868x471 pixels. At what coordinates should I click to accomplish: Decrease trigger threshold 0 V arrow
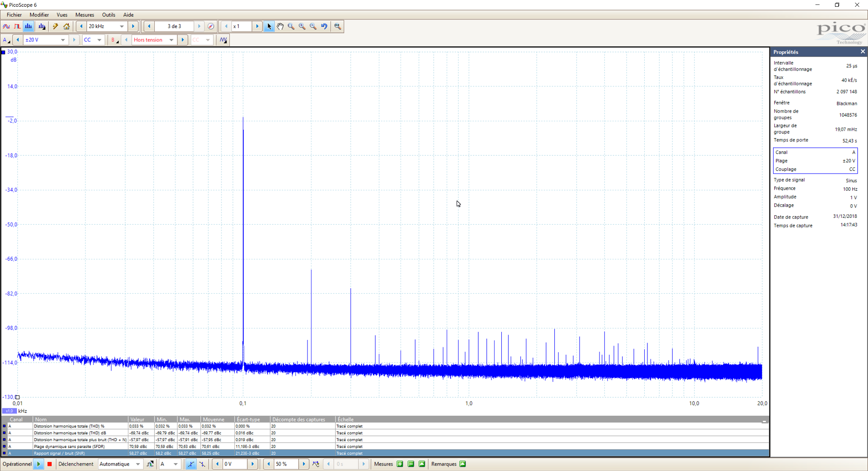(x=217, y=464)
